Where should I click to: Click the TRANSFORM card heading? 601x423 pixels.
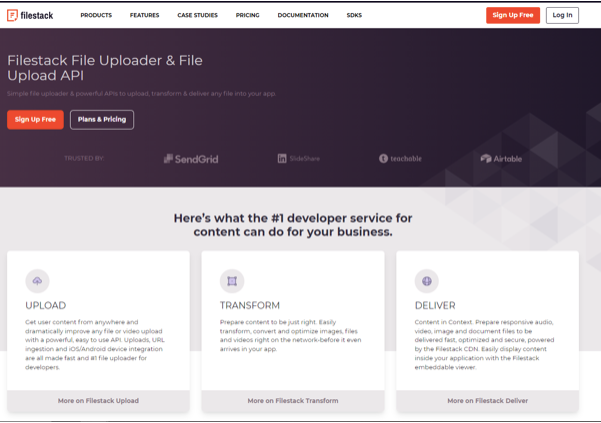click(x=250, y=305)
